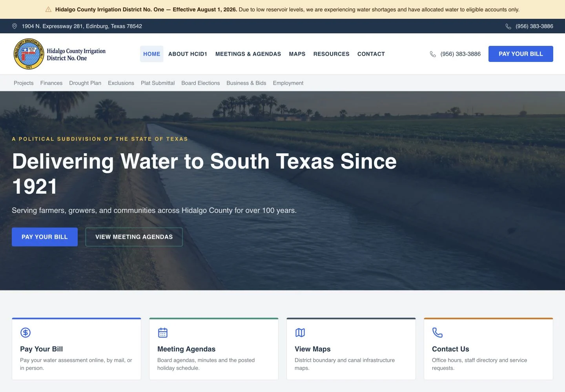
Task: Open the Board Elections link
Action: (x=200, y=83)
